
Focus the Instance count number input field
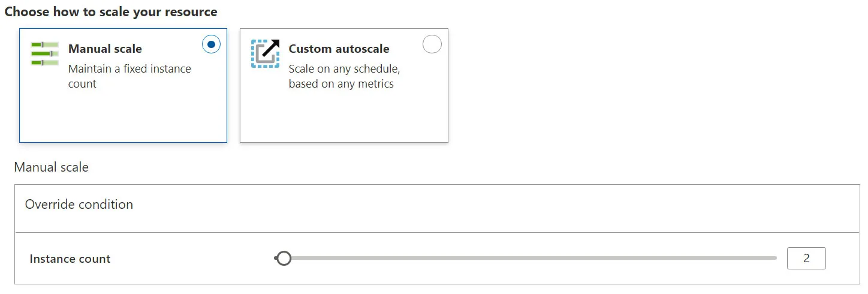coord(806,259)
